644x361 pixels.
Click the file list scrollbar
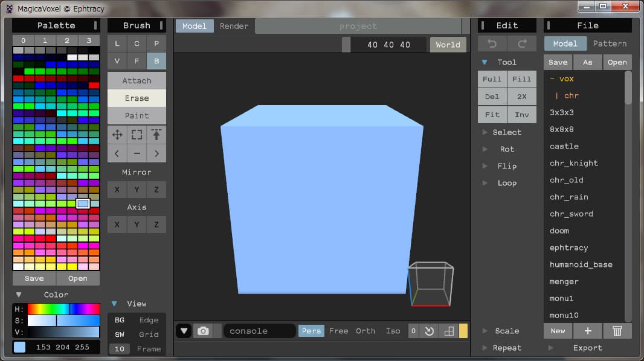pos(628,88)
